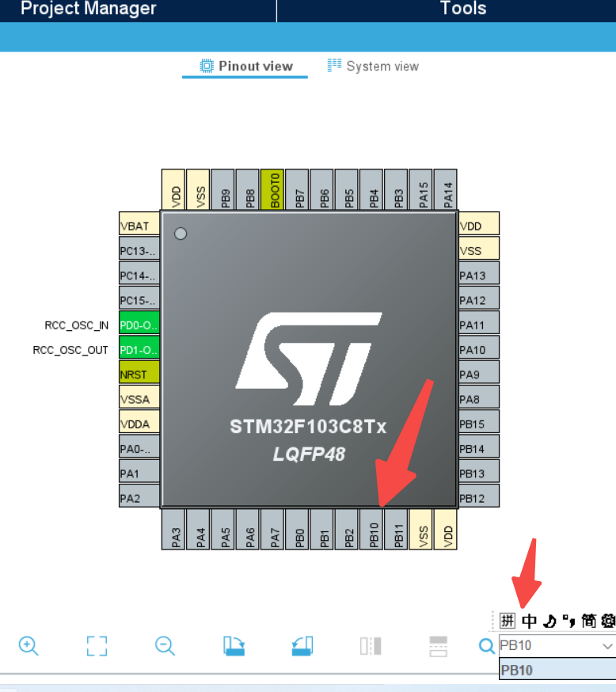Open the Tools tab

point(463,9)
